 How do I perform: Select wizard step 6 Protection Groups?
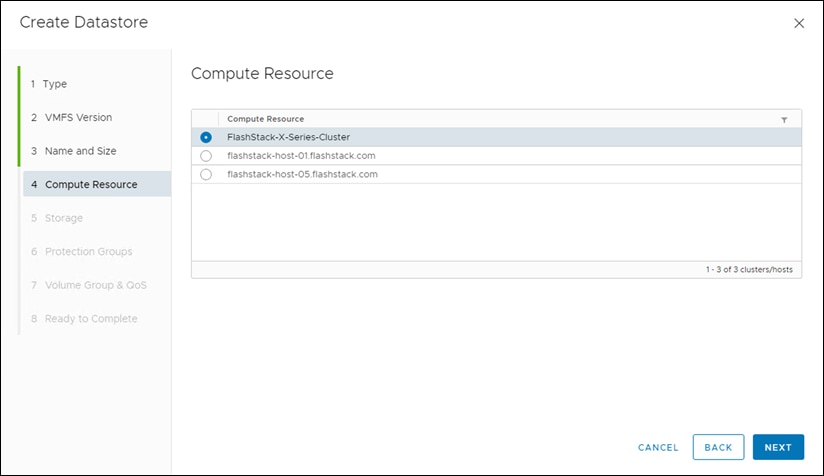click(81, 252)
